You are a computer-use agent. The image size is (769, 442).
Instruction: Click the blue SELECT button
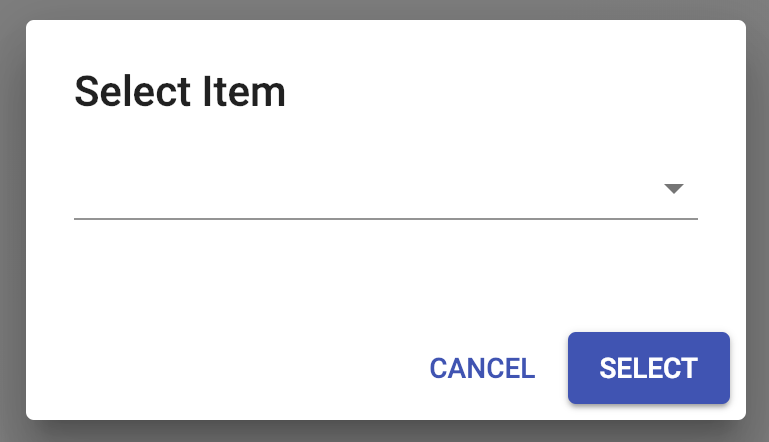648,368
